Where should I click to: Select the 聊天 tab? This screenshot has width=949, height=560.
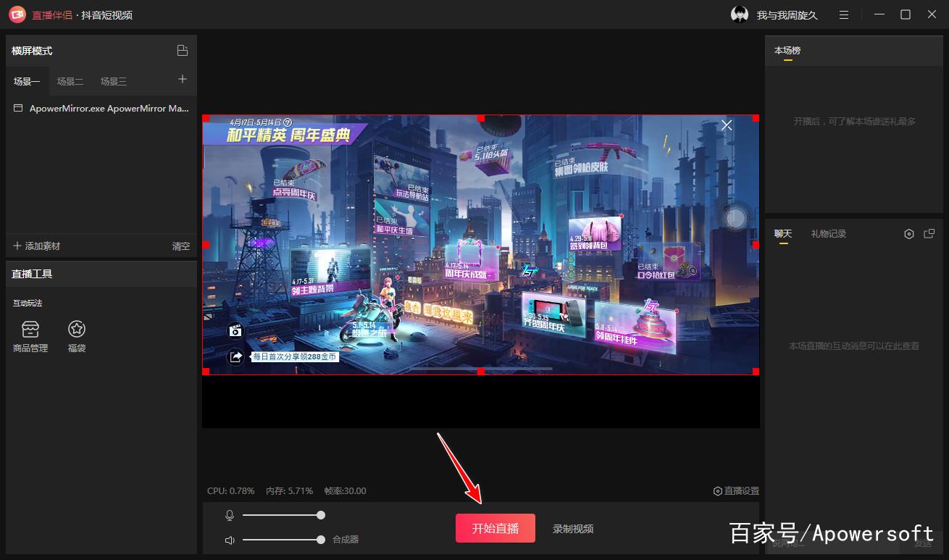[x=783, y=233]
